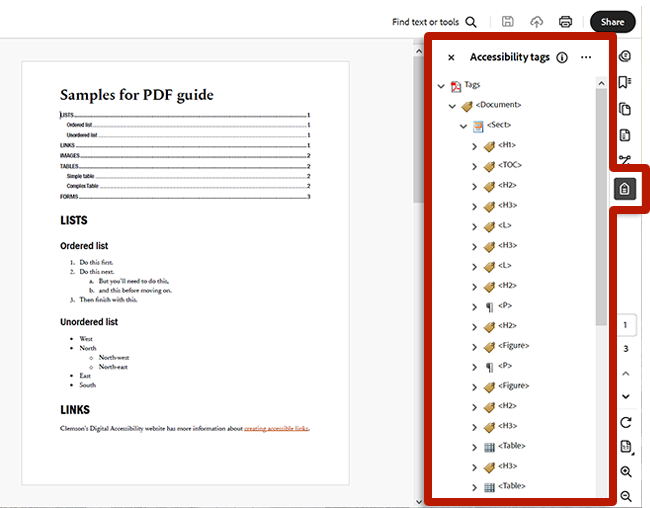Click the 'Samples for PDF guide' title
The height and width of the screenshot is (508, 650).
click(x=137, y=95)
